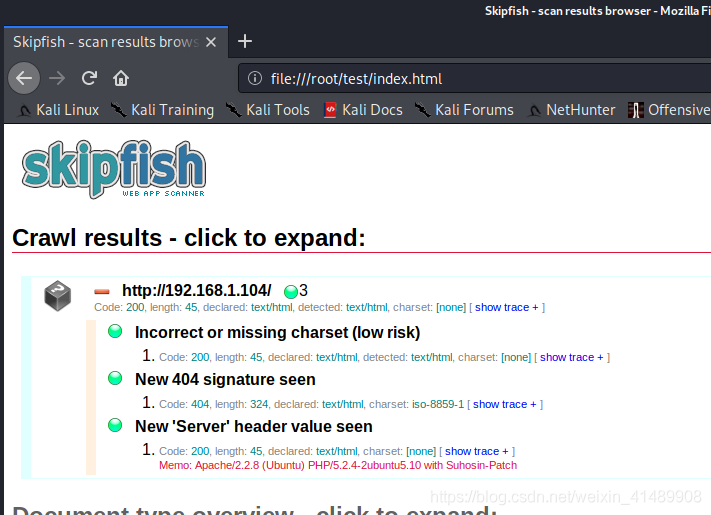Click the browser back arrow button
Viewport: 711px width, 515px height.
pos(24,78)
